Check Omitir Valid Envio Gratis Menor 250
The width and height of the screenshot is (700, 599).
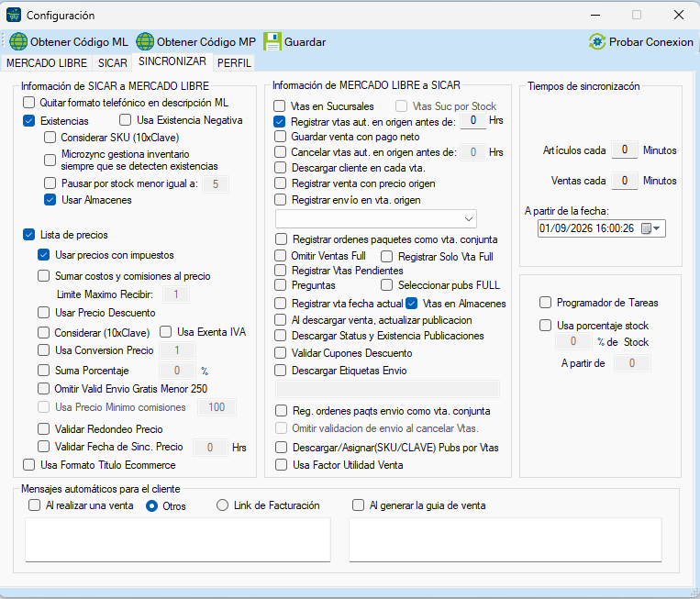pyautogui.click(x=44, y=389)
